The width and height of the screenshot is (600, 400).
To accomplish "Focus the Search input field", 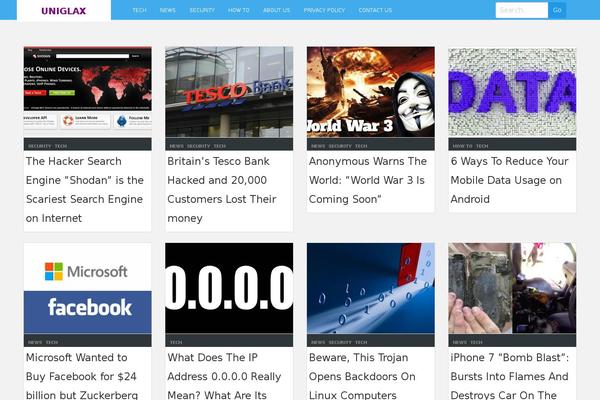I will (x=522, y=10).
